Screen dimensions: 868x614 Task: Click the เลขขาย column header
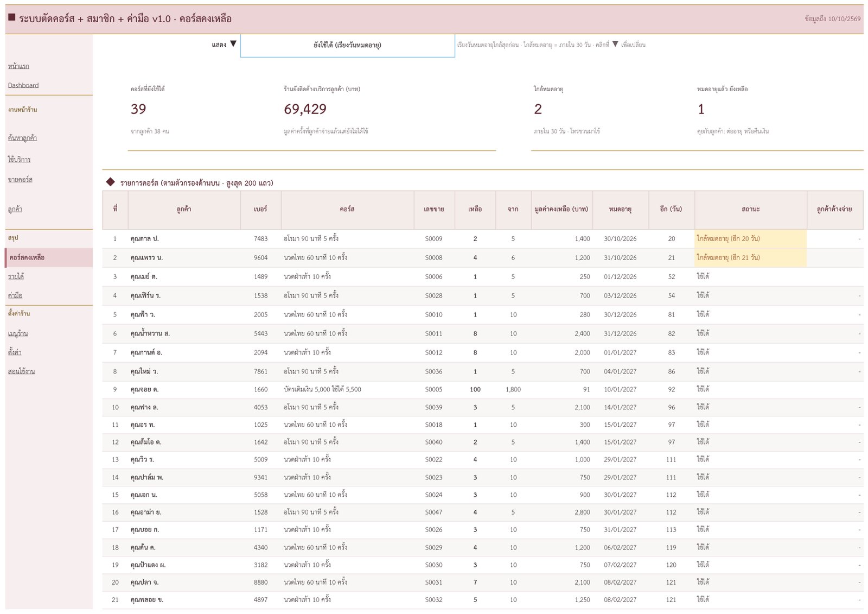click(434, 210)
